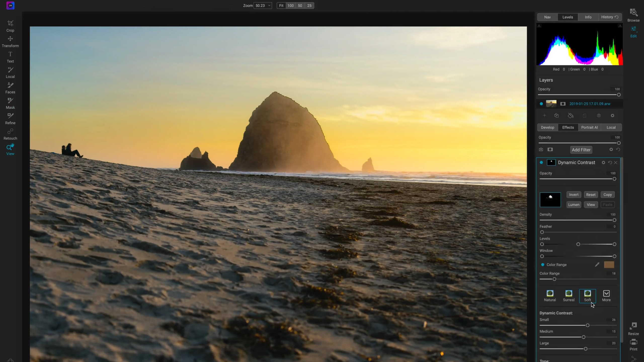The height and width of the screenshot is (362, 644).
Task: Select the Refine tool
Action: (x=10, y=119)
